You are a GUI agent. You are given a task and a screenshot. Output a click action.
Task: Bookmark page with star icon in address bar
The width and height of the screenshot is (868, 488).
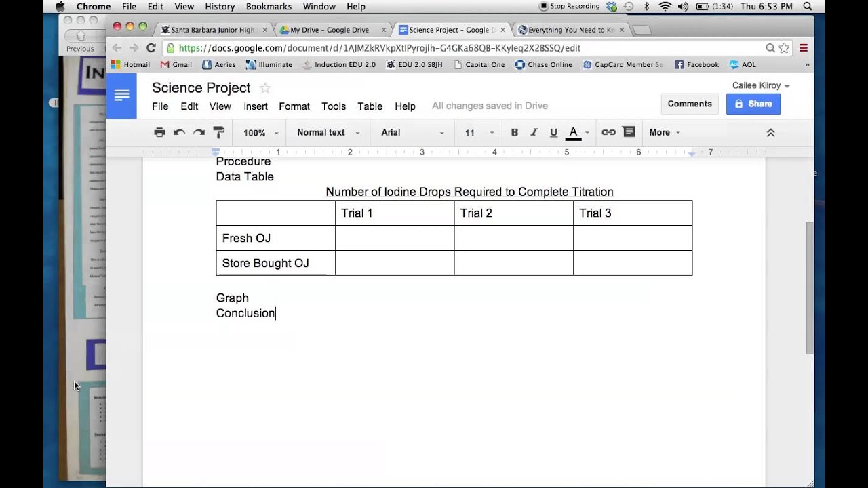pos(784,48)
